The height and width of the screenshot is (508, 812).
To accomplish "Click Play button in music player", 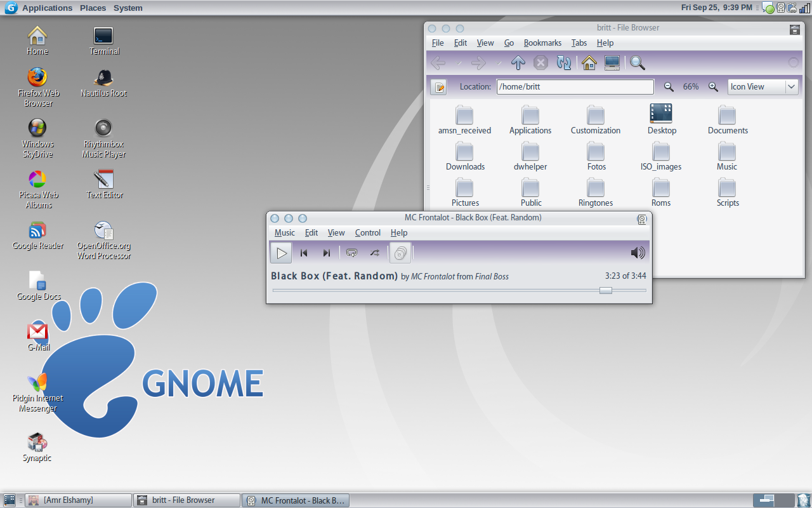I will 281,253.
